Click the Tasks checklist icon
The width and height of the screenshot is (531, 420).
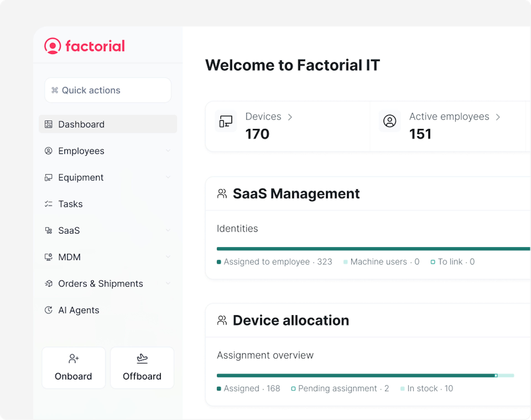(x=49, y=204)
